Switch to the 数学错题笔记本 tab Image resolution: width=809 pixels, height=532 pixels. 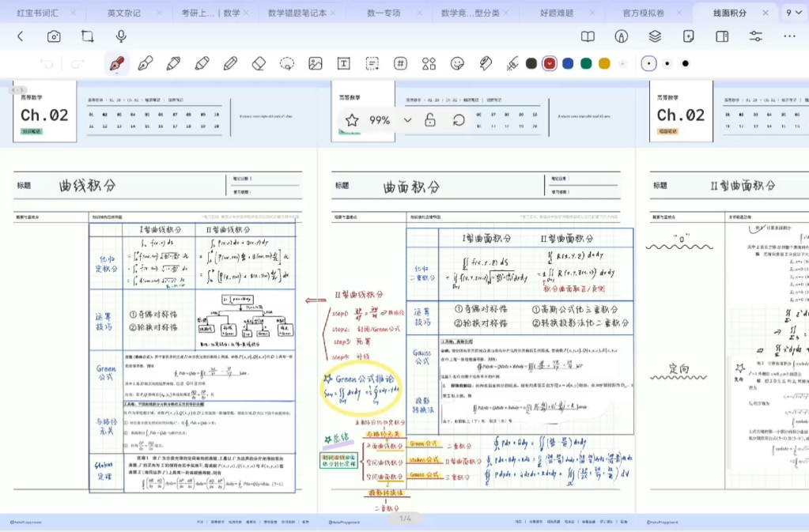[297, 13]
